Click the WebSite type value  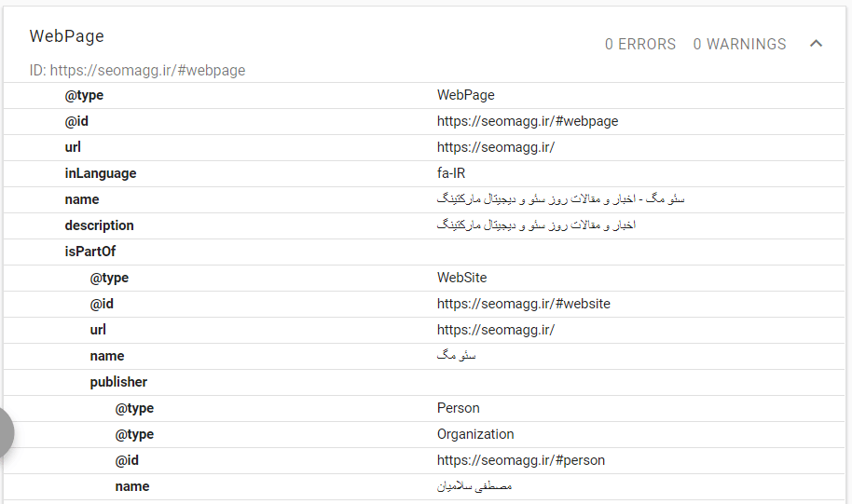coord(461,278)
